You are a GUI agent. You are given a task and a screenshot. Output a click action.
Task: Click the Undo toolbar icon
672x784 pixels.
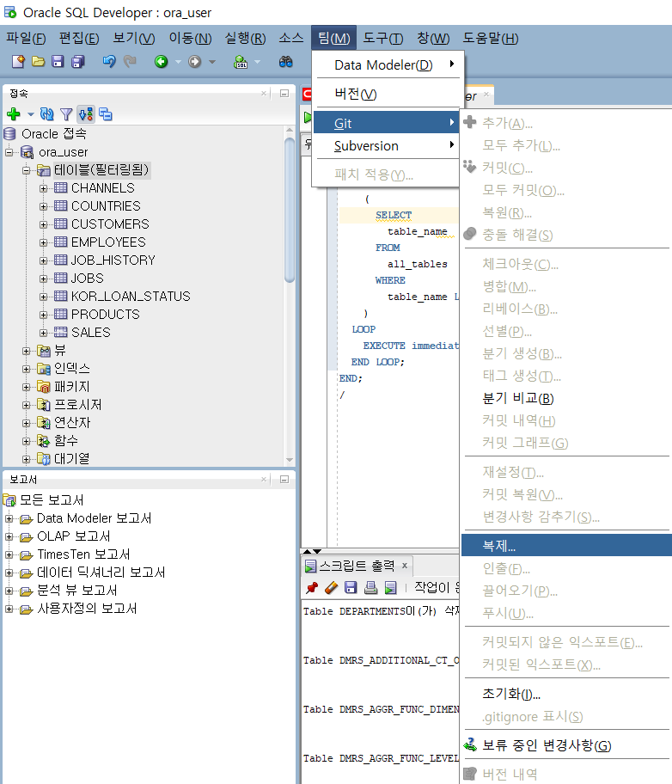coord(109,62)
